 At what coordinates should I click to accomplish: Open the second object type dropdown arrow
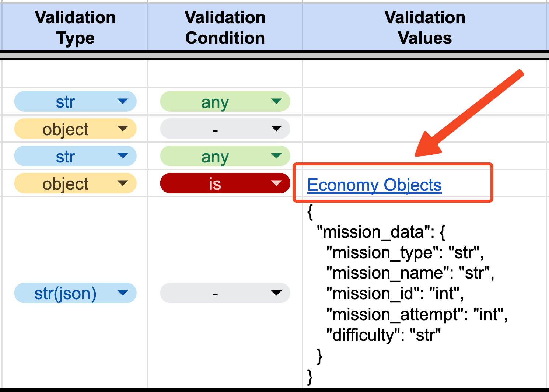click(x=122, y=183)
